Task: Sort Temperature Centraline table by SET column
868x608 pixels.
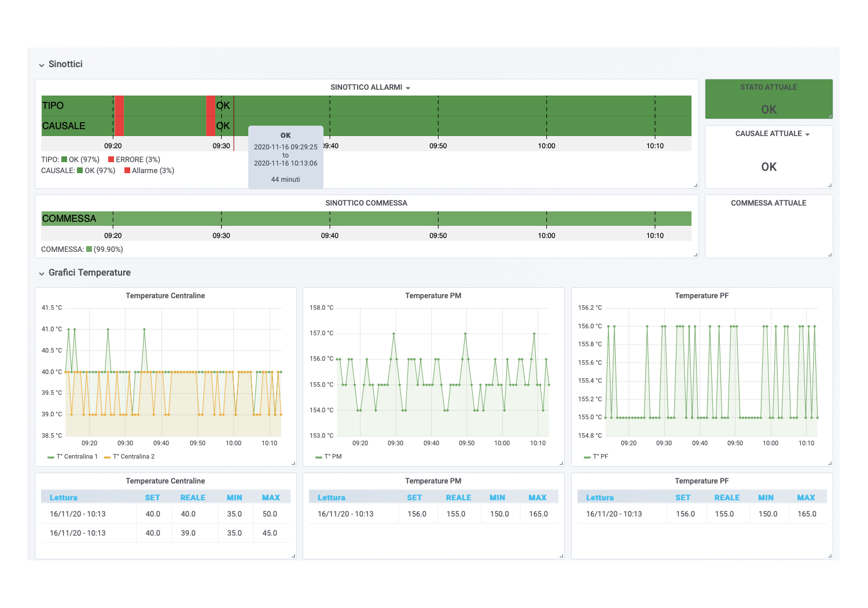Action: point(152,497)
